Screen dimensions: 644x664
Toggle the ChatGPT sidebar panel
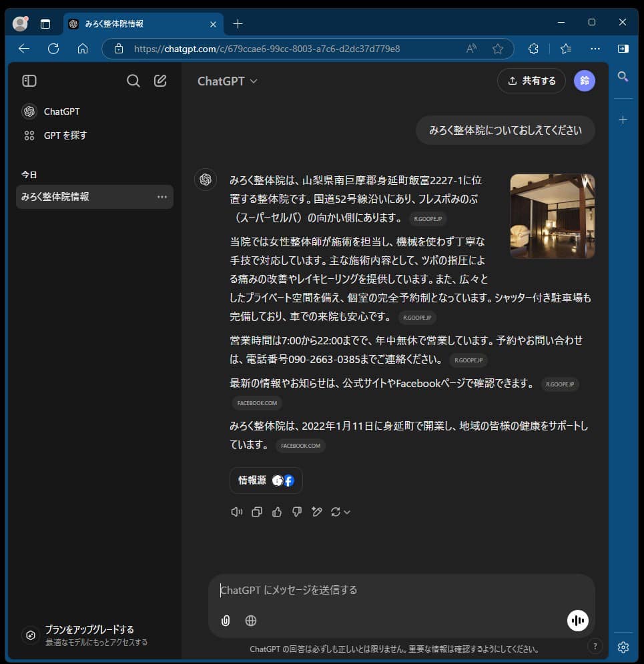29,81
